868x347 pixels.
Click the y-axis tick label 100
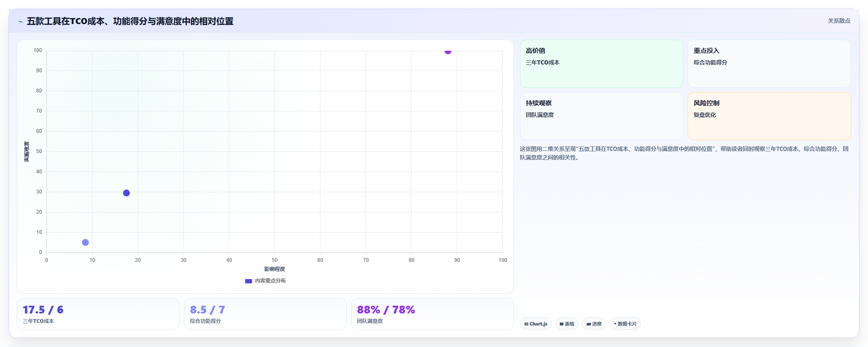pos(38,50)
